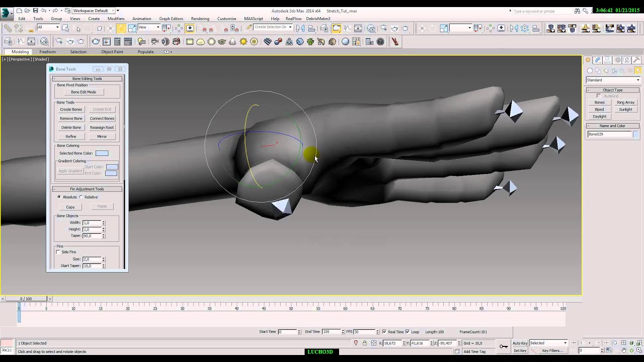The image size is (644, 362).
Task: Open the Animation menu
Action: click(141, 19)
